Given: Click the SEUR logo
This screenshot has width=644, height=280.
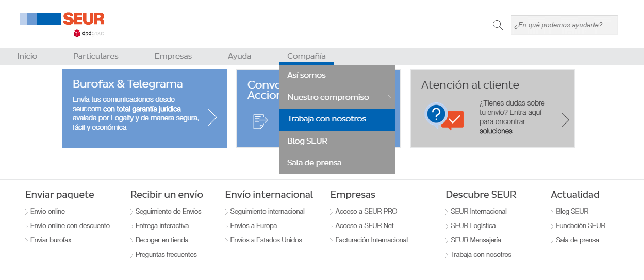Looking at the screenshot, I should [x=62, y=19].
